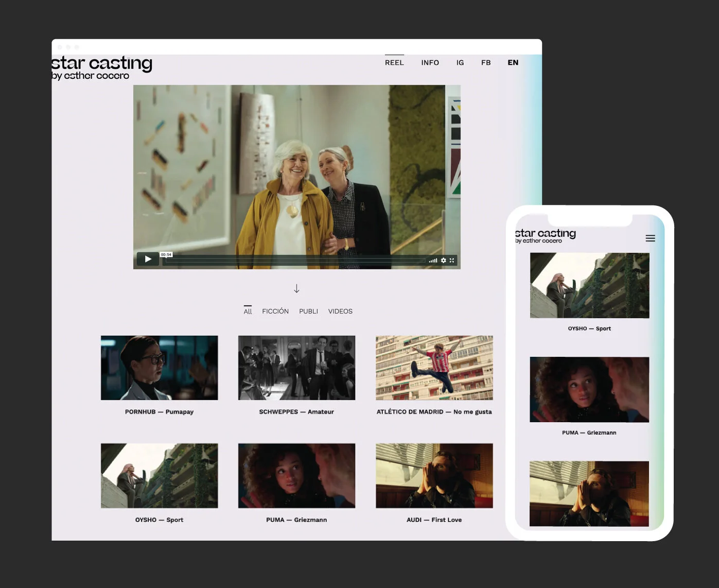Open the PUMA Griezmann thumbnail on mobile
The image size is (719, 588).
tap(589, 390)
